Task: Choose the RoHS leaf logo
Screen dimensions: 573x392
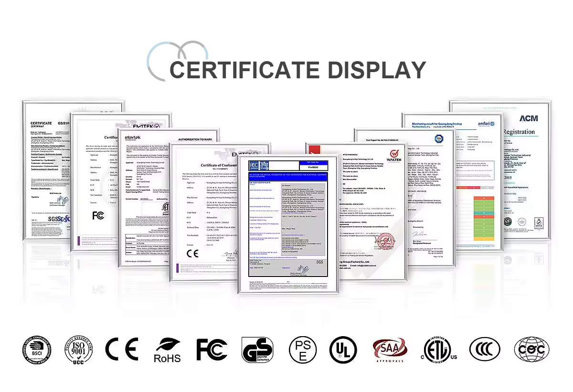Action: (x=167, y=350)
